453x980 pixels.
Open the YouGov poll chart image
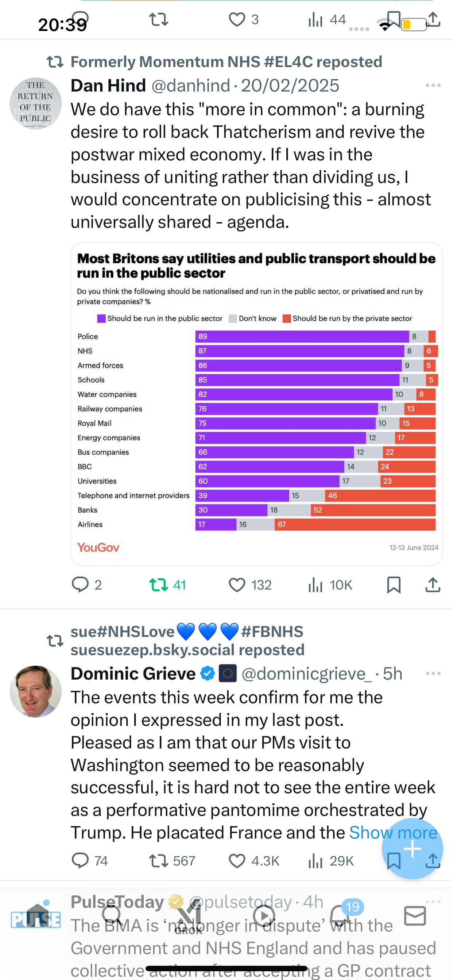pyautogui.click(x=256, y=404)
